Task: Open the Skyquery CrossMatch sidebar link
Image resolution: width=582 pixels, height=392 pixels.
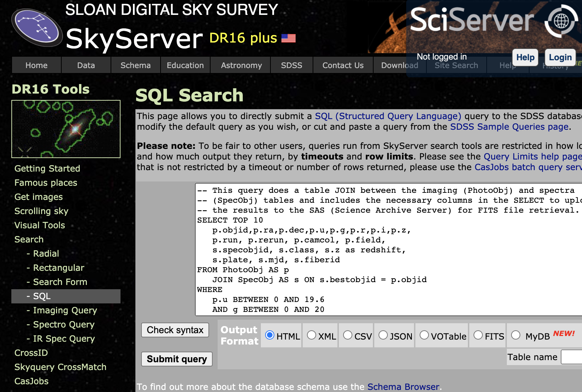Action: click(x=60, y=367)
